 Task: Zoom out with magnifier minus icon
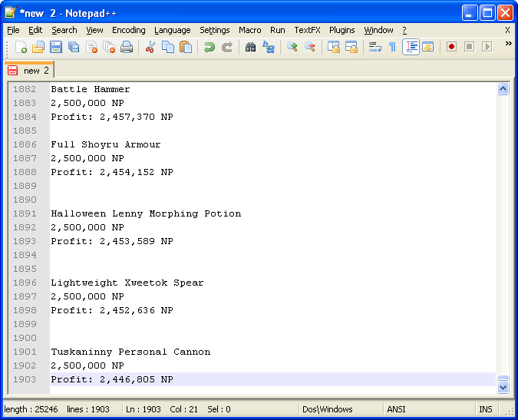310,47
